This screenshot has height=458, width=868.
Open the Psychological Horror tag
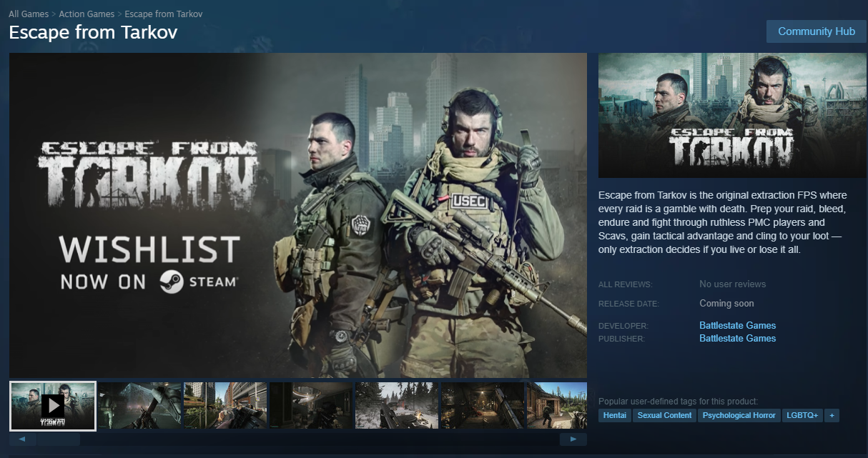[x=739, y=415]
